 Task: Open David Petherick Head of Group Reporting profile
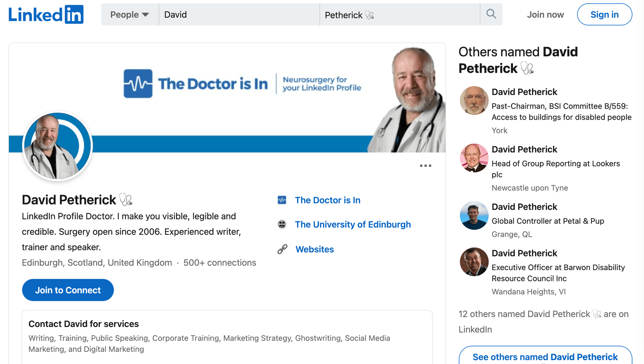pyautogui.click(x=524, y=149)
